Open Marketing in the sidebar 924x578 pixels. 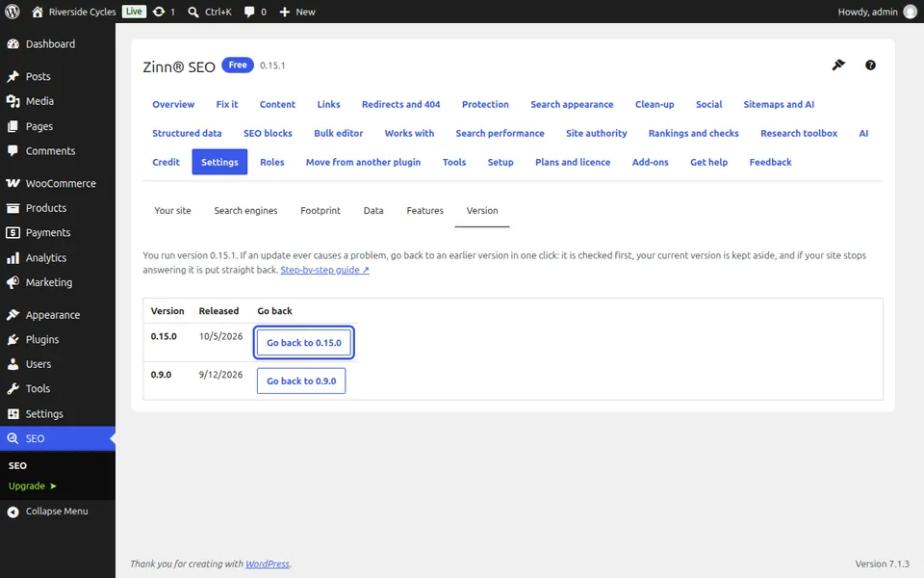point(58,282)
